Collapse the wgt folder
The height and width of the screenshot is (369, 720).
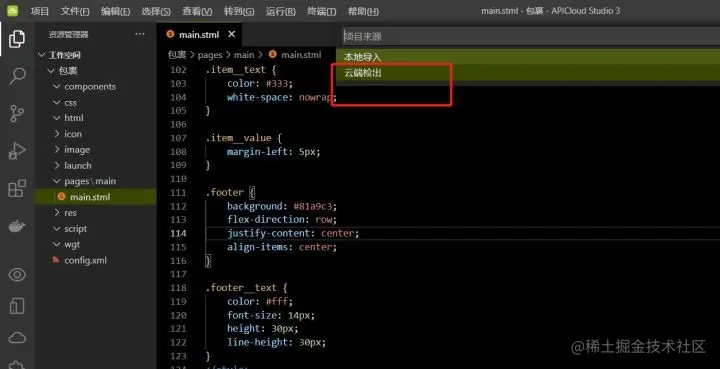[56, 244]
